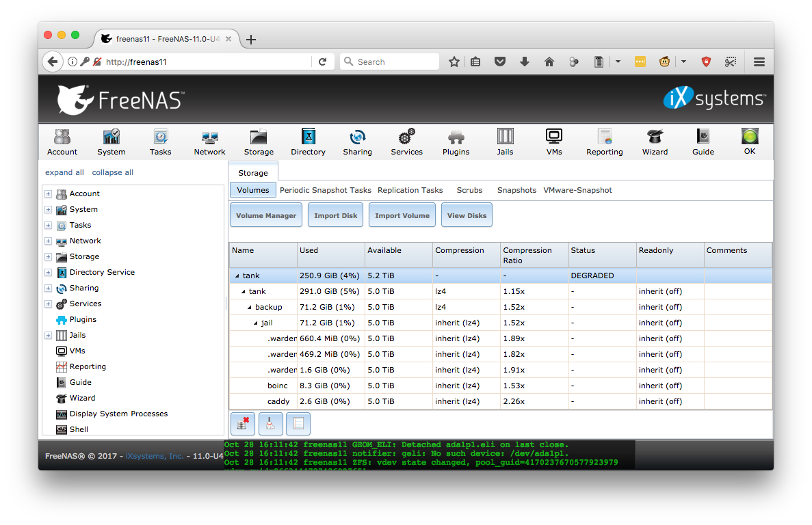Collapse the top-level tank volume row
The width and height of the screenshot is (812, 525).
click(x=237, y=275)
